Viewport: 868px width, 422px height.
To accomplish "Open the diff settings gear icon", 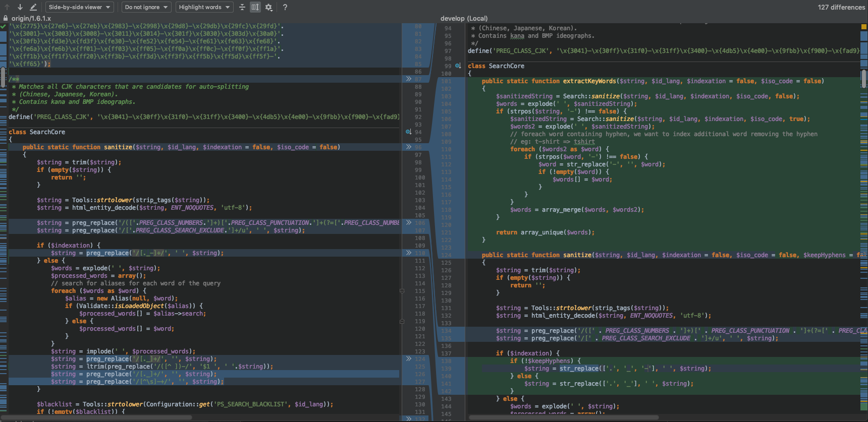I will 269,7.
